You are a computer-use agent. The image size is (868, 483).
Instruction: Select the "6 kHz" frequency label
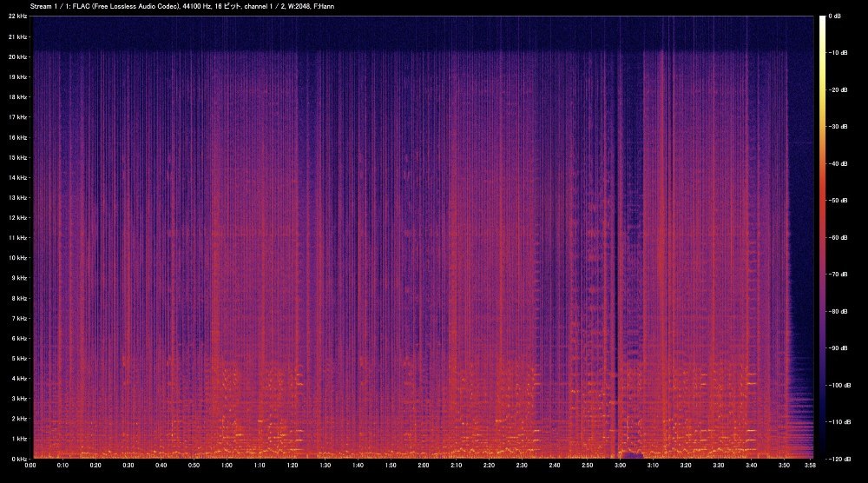pos(19,339)
